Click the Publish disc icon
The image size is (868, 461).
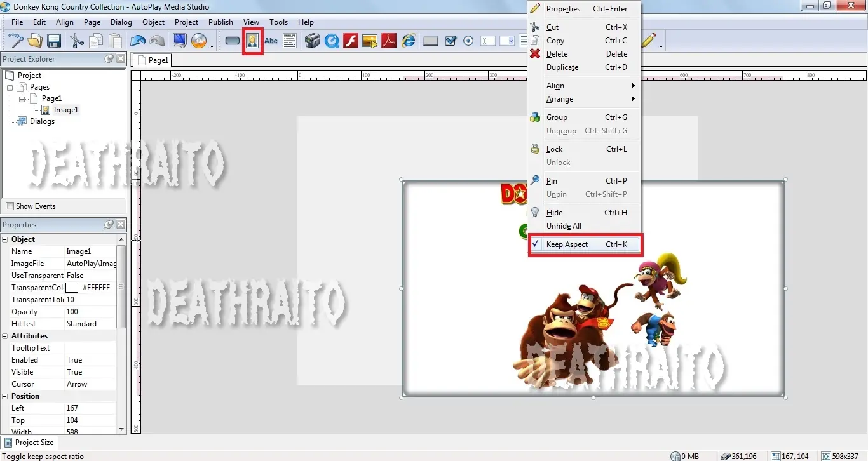coord(199,41)
